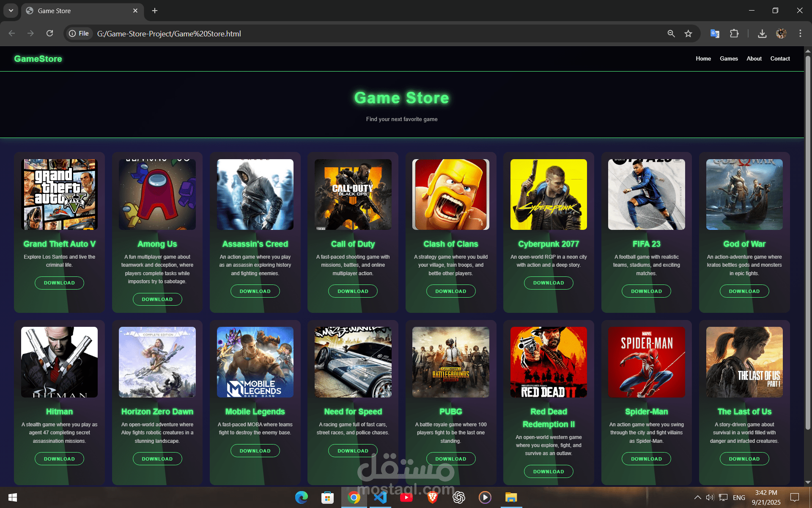Open Google Chrome taskbar icon
Screen dimensions: 812x508
tap(354, 497)
